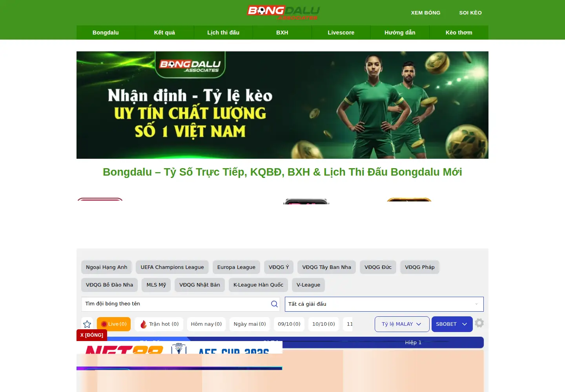Filter by VĐQG Đức league
The image size is (565, 392).
378,267
